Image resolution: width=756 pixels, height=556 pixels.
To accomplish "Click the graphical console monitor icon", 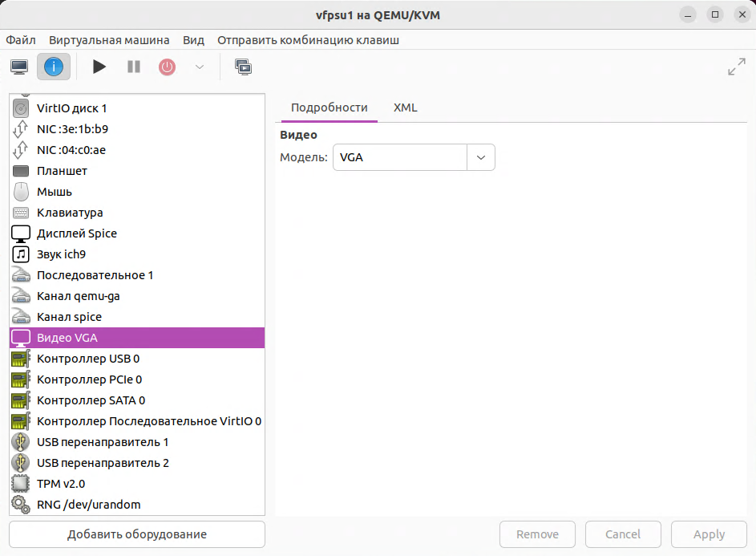I will click(20, 67).
